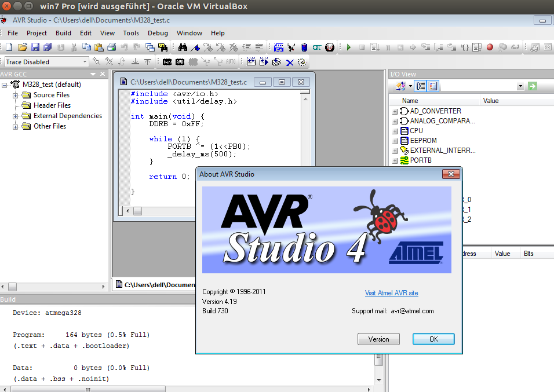This screenshot has height=392, width=554.
Task: Open AVR GCC panel dropdown arrow
Action: [x=93, y=74]
